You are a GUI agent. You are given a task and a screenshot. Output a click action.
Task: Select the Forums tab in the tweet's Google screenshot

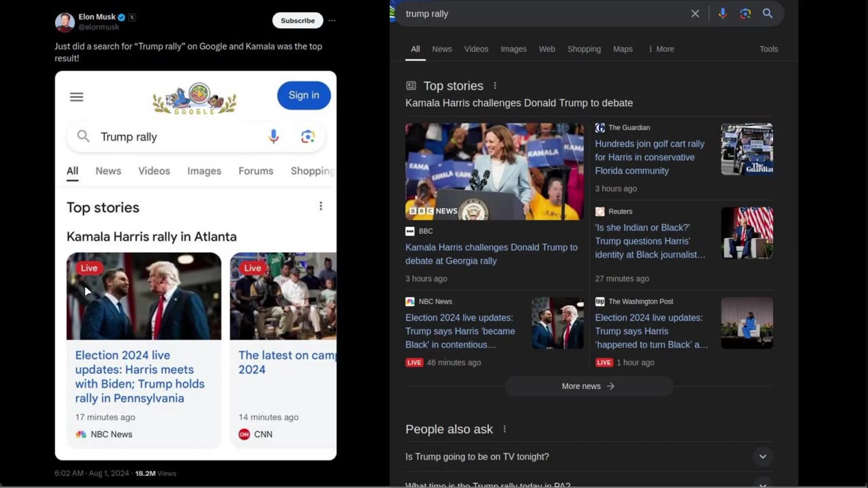[x=256, y=171]
